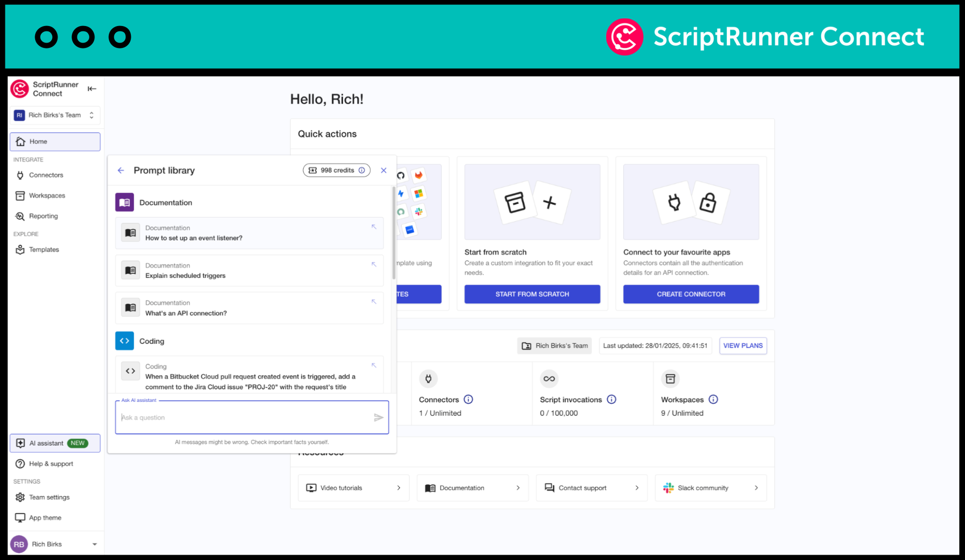Select prompt 'What's an API connection?'

point(249,308)
